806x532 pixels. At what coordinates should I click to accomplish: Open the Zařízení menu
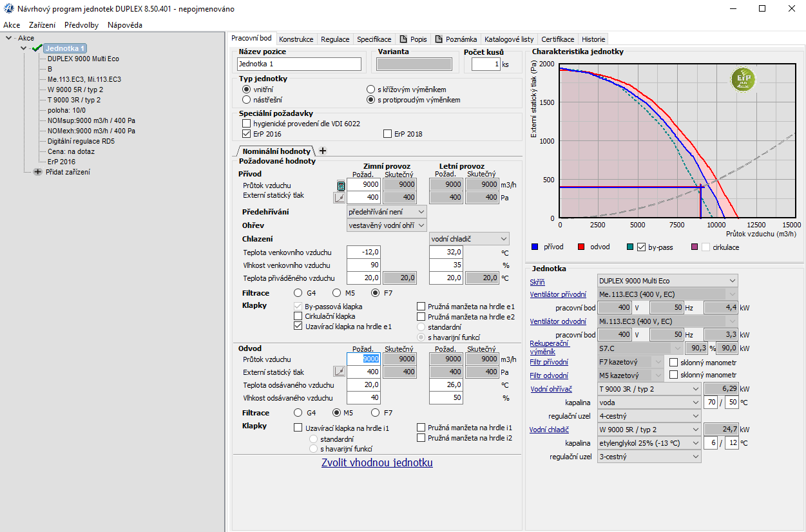coord(43,25)
